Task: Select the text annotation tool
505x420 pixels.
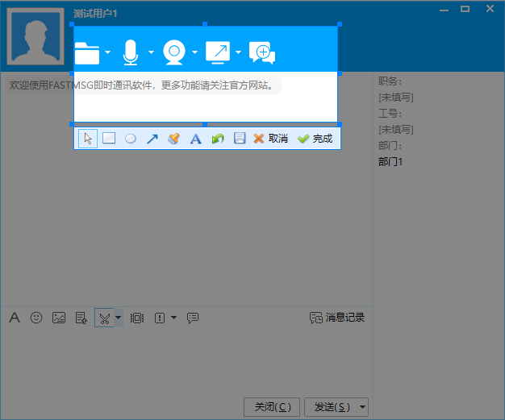Action: coord(195,139)
